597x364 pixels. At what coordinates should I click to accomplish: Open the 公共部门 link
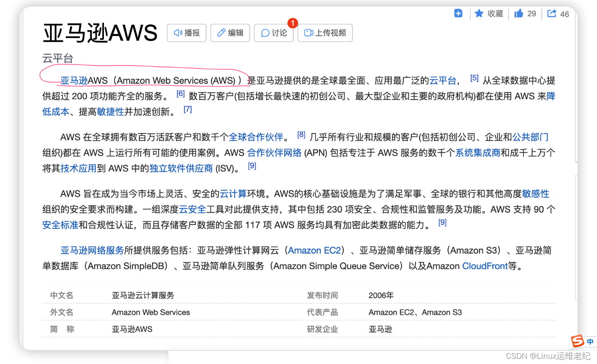pos(530,137)
